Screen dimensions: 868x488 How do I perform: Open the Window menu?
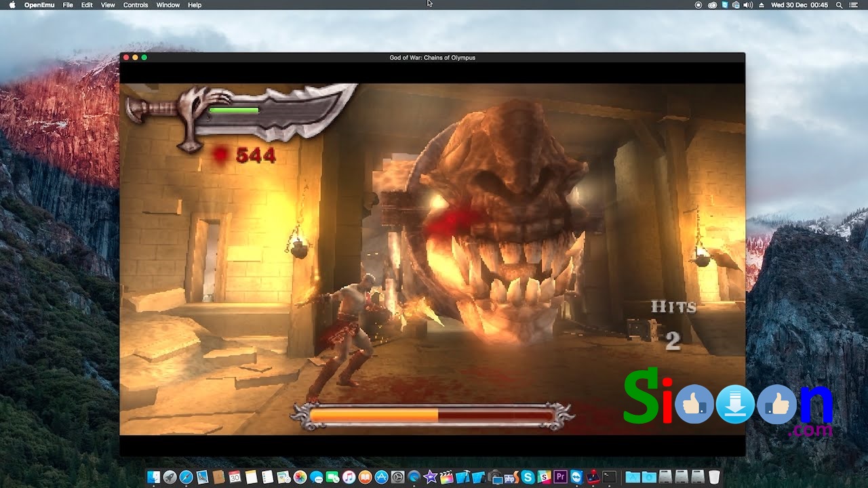click(167, 5)
